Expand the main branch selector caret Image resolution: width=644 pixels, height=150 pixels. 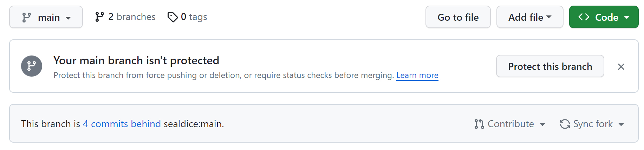[69, 18]
